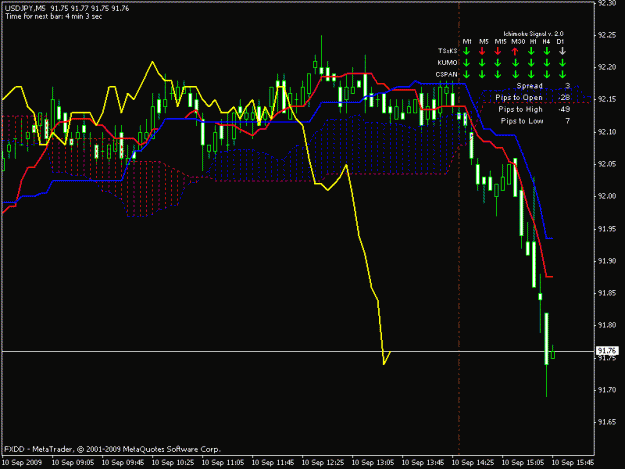The image size is (625, 469).
Task: Click the H1 timeframe column header
Action: click(x=533, y=41)
